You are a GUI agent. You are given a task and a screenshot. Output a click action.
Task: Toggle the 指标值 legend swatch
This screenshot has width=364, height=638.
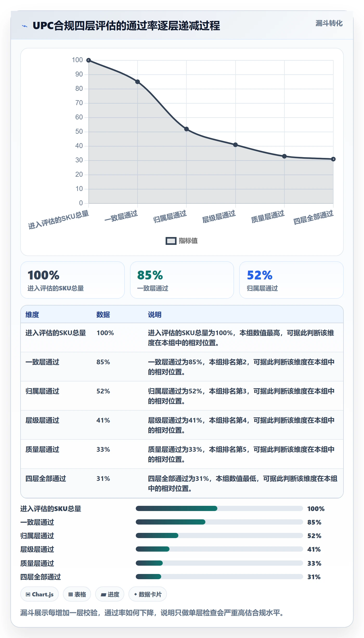[171, 241]
